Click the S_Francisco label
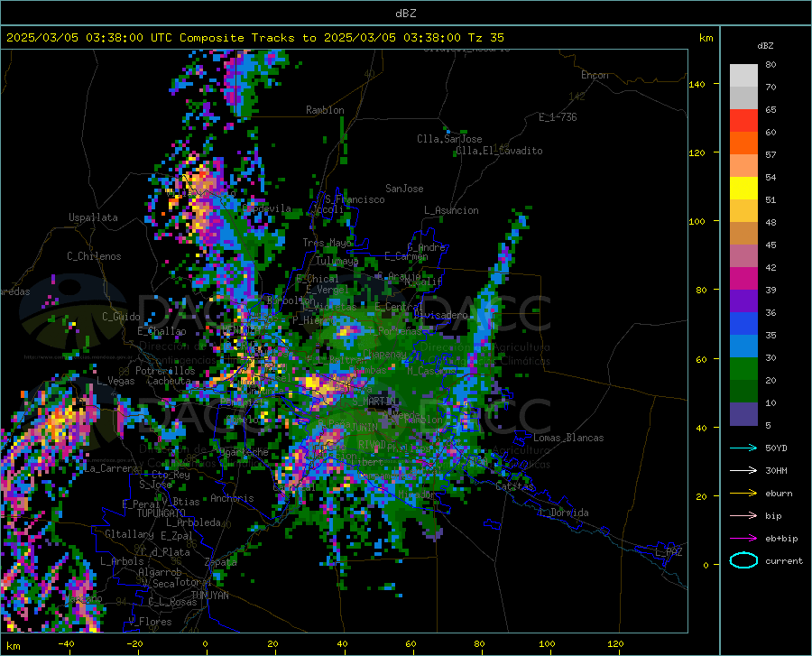The height and width of the screenshot is (656, 812). (x=355, y=199)
